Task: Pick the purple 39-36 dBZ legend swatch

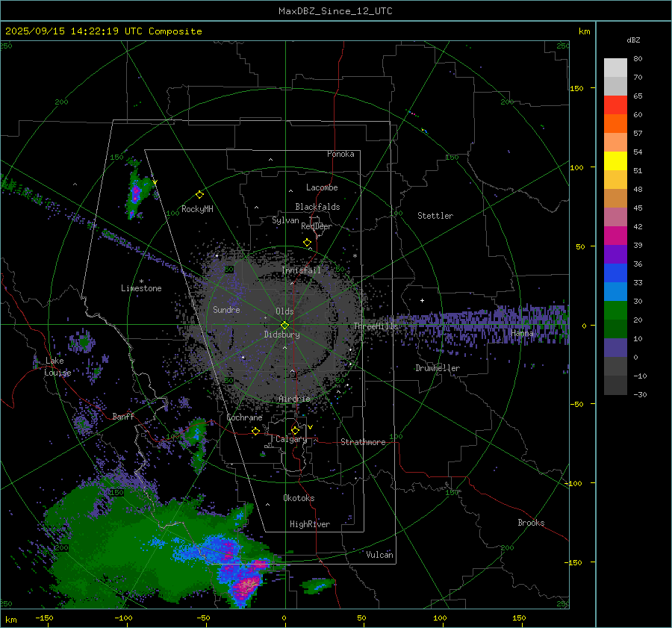Action: coord(615,255)
